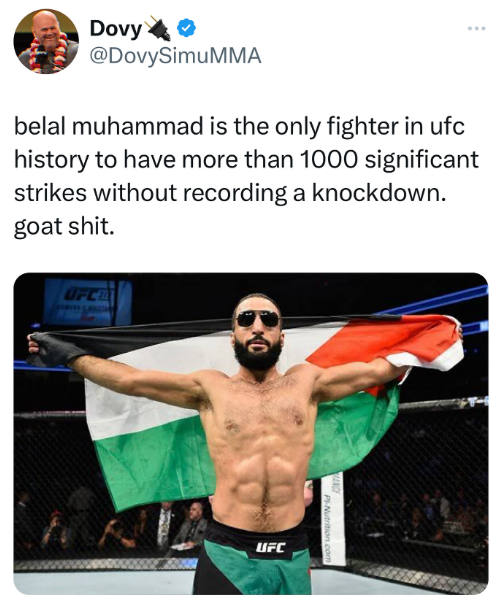Open Dovy's profile avatar picture
The image size is (497, 598).
click(46, 41)
